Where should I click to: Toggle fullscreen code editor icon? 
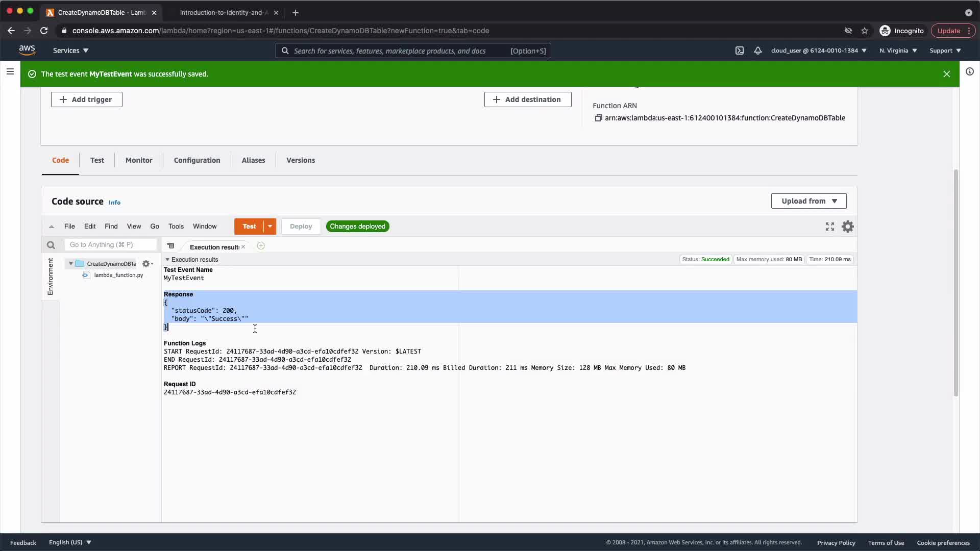830,227
